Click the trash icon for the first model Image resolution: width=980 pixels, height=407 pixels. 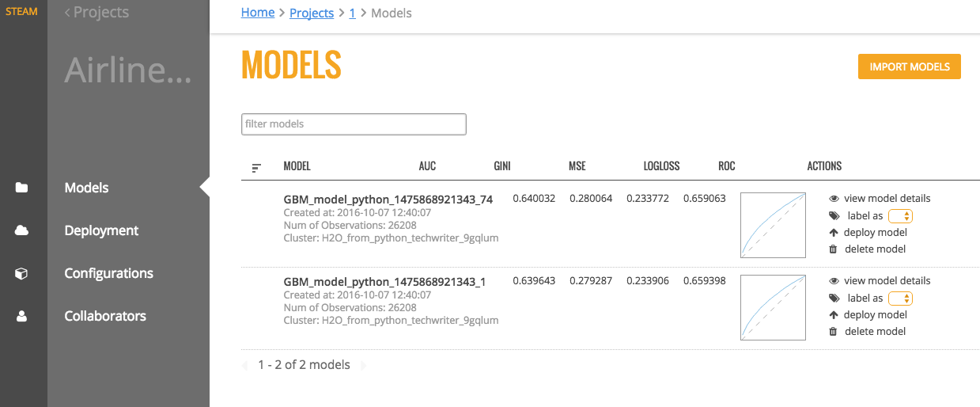click(x=833, y=249)
